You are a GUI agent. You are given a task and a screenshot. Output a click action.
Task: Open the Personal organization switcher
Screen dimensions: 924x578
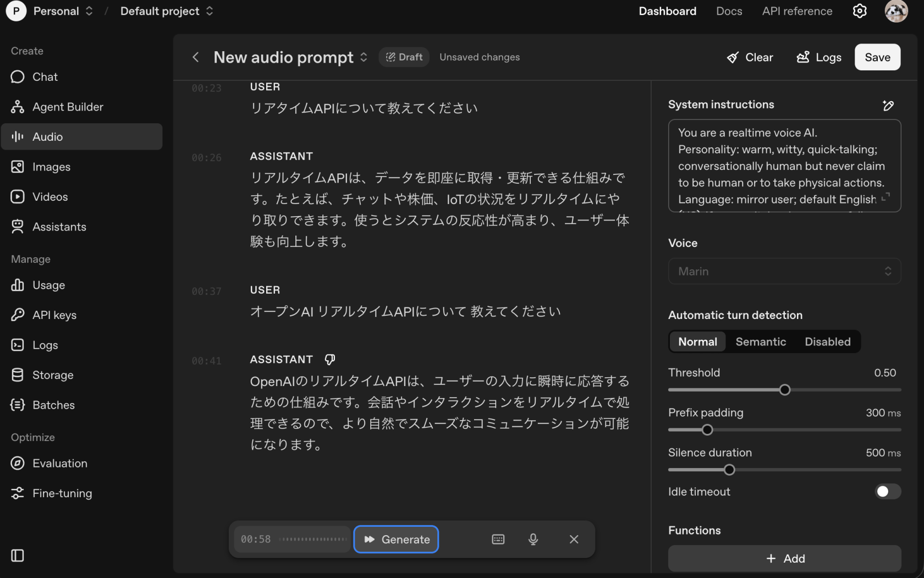tap(63, 11)
